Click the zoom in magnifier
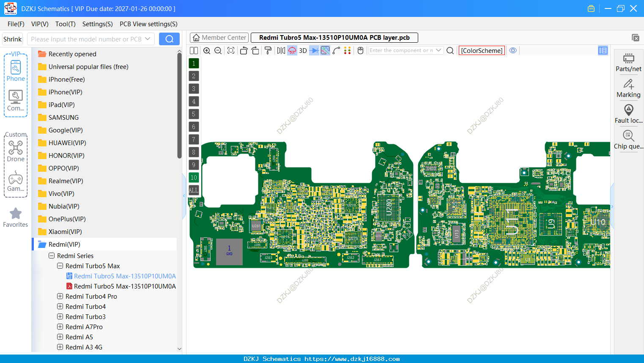Screen dimensions: 644x363 (207, 50)
